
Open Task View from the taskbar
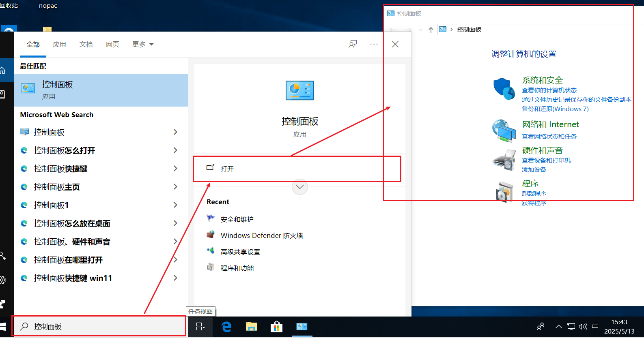(x=200, y=327)
